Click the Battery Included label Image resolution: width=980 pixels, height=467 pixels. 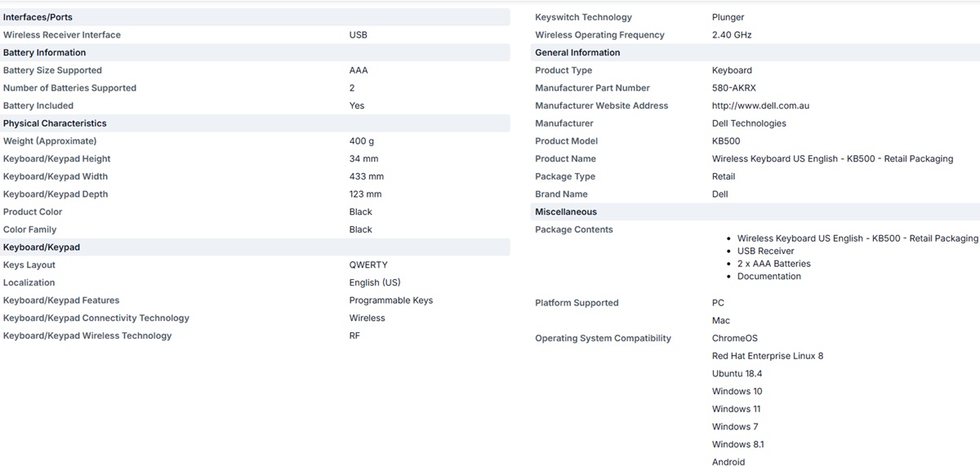tap(38, 106)
